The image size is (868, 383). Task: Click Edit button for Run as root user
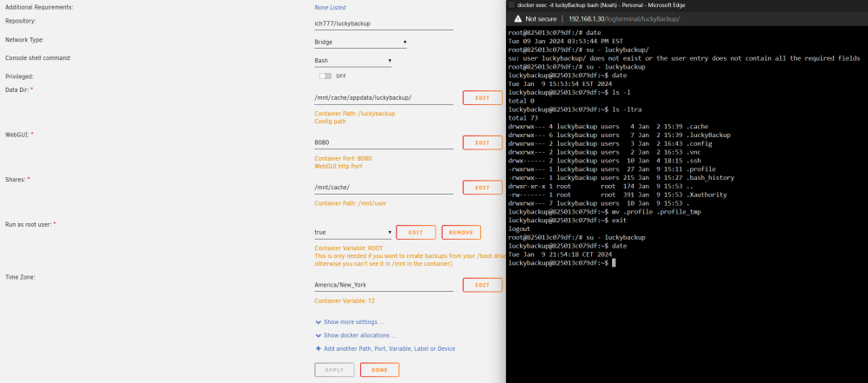click(416, 232)
